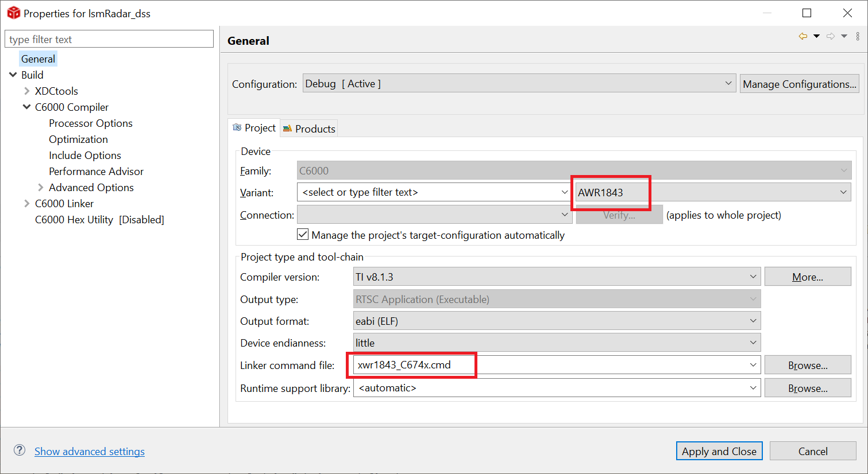Click the help question mark icon
The image size is (868, 474).
[x=19, y=450]
